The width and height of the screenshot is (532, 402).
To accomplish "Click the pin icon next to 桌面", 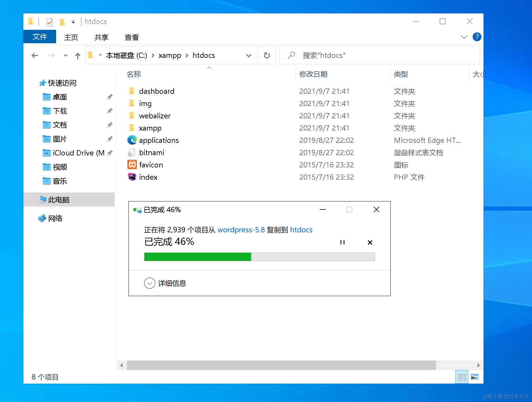I will pos(110,97).
